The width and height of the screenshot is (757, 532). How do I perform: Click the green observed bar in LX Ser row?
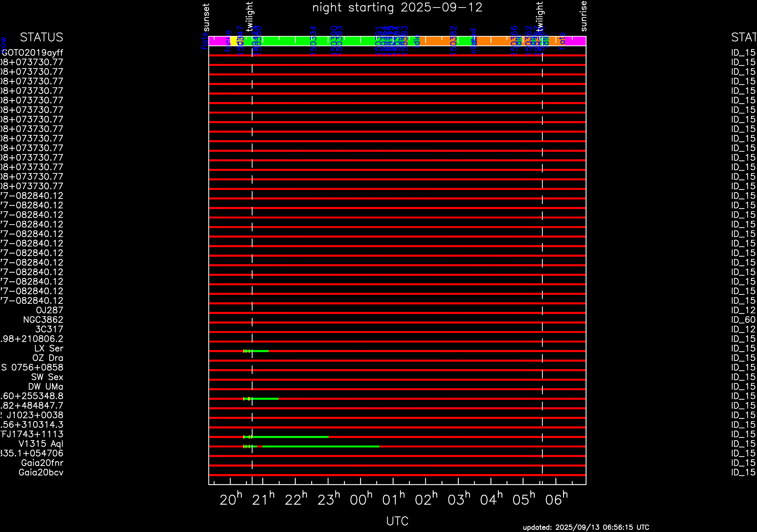tap(261, 351)
